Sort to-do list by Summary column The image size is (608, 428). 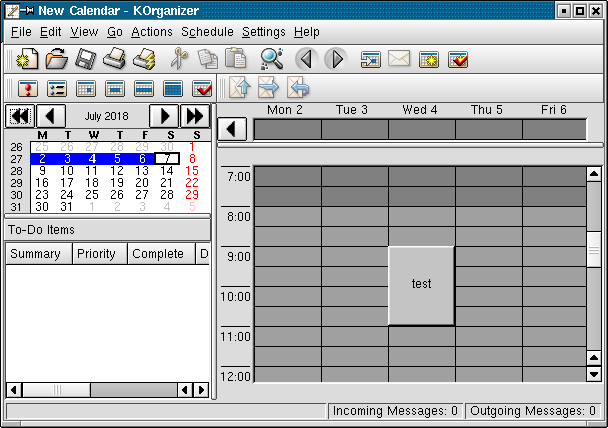point(39,254)
